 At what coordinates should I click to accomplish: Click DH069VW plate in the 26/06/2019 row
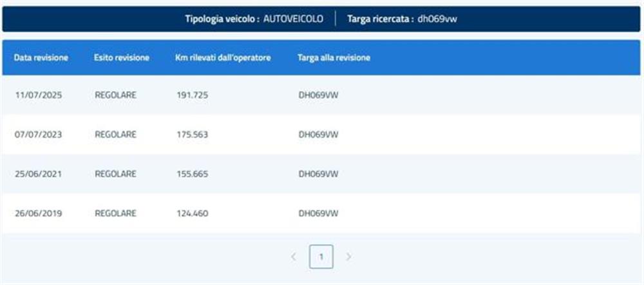tap(318, 213)
